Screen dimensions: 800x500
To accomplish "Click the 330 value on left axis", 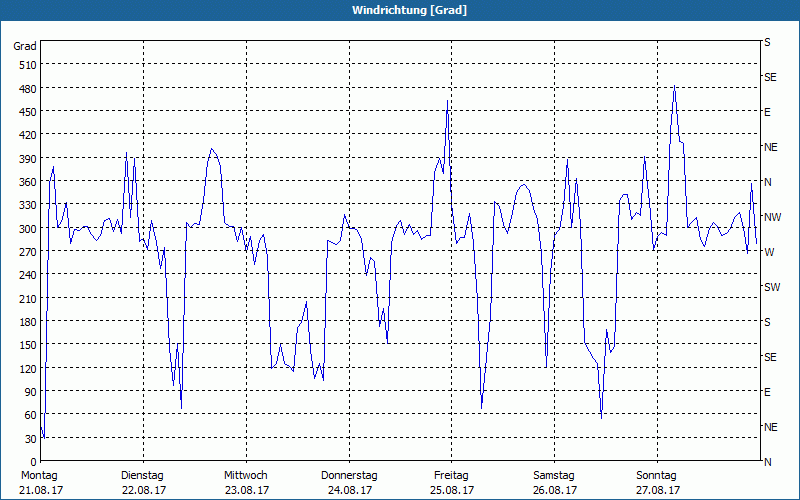I will point(28,205).
